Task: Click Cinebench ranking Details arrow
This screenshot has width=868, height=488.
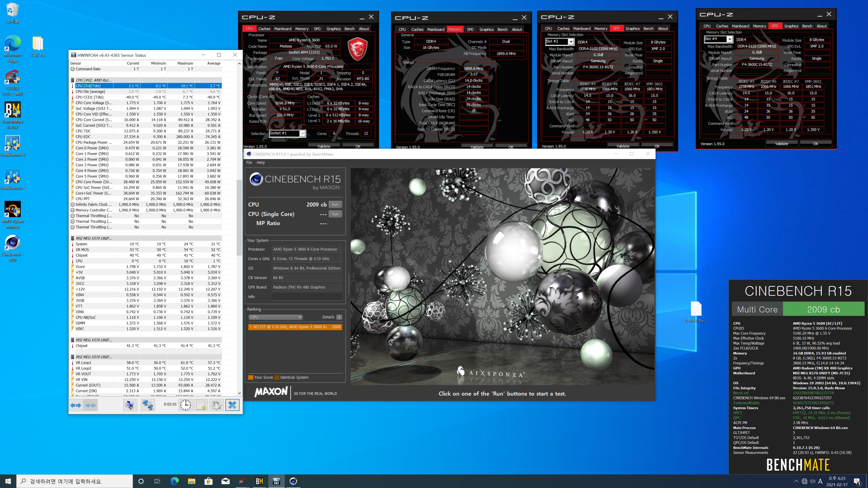Action: pyautogui.click(x=339, y=317)
